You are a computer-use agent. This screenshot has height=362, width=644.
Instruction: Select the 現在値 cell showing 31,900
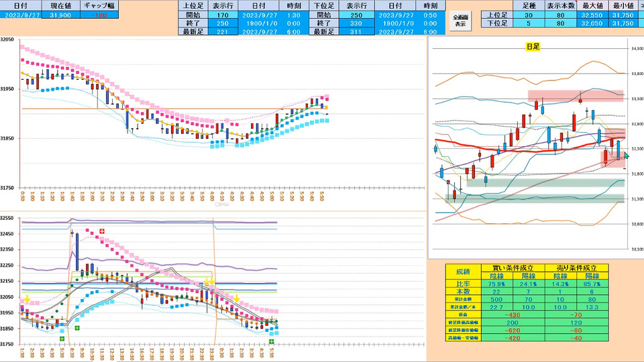click(x=60, y=15)
